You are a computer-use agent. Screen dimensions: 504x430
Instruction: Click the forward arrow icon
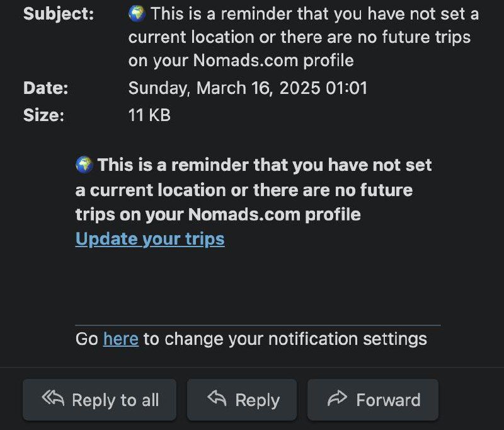point(338,398)
